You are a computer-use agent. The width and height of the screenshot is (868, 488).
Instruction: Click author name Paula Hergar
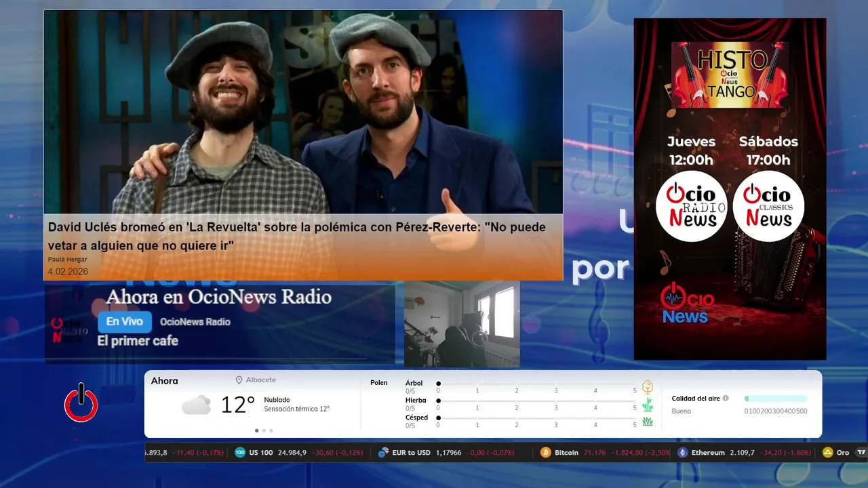[67, 260]
